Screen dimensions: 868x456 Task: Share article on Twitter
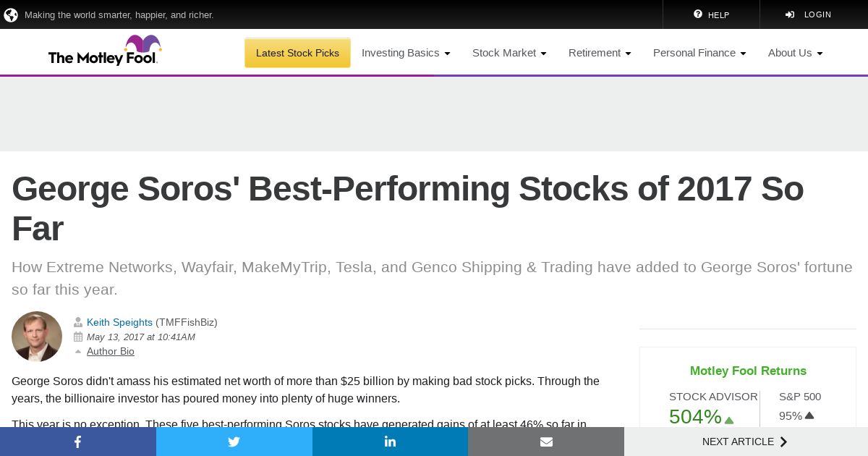tap(234, 442)
